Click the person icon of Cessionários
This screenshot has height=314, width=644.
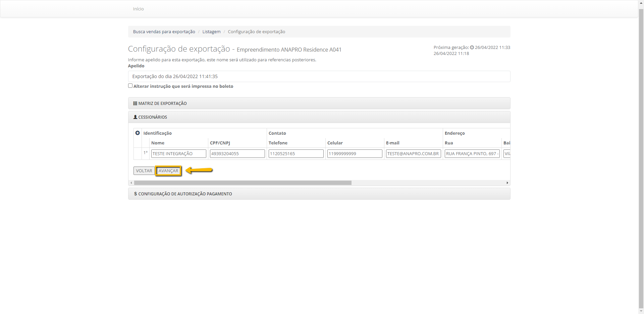[135, 117]
